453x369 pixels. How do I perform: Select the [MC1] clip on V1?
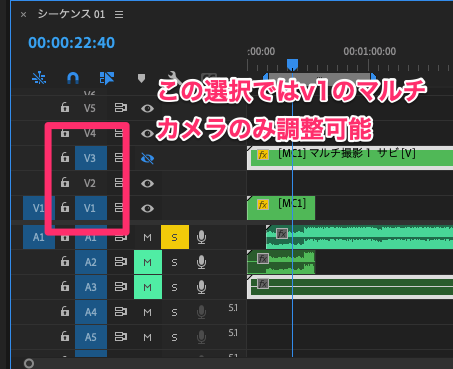(x=281, y=208)
